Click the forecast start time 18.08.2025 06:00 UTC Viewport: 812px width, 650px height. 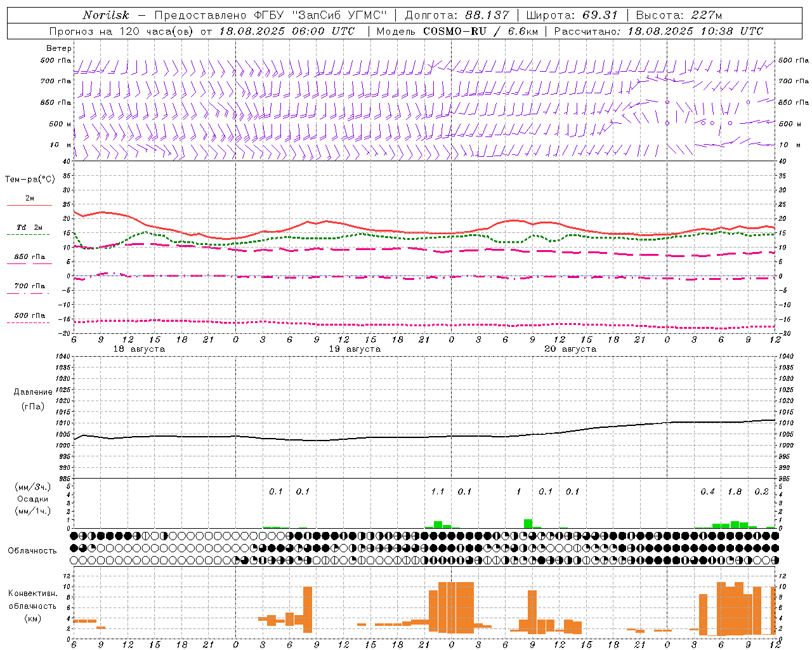click(287, 31)
